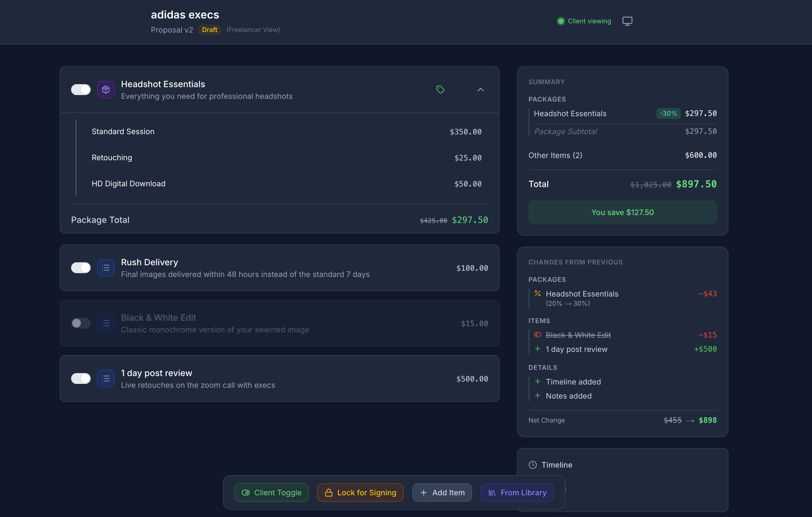The height and width of the screenshot is (517, 812).
Task: Click the clock icon in the Timeline panel
Action: tap(533, 465)
